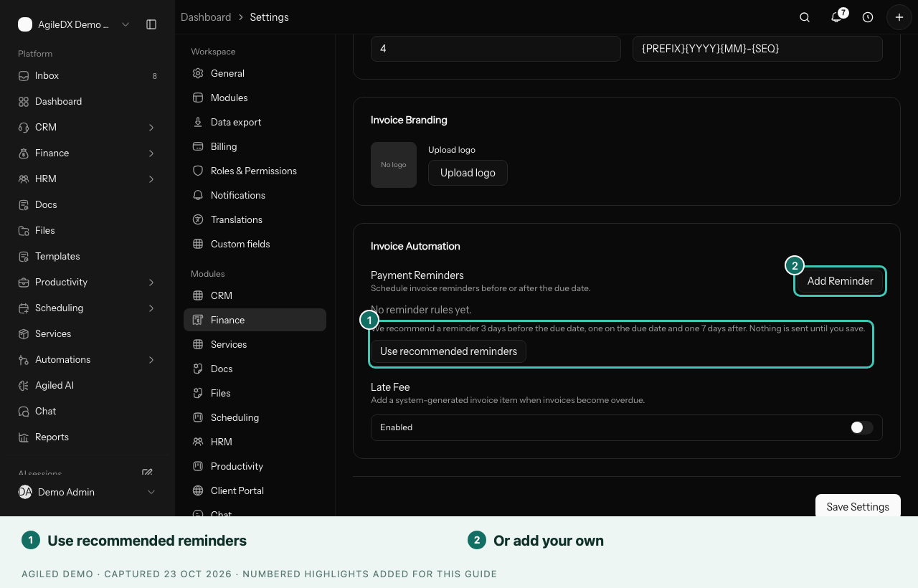Click the Translations icon
918x588 pixels.
198,219
